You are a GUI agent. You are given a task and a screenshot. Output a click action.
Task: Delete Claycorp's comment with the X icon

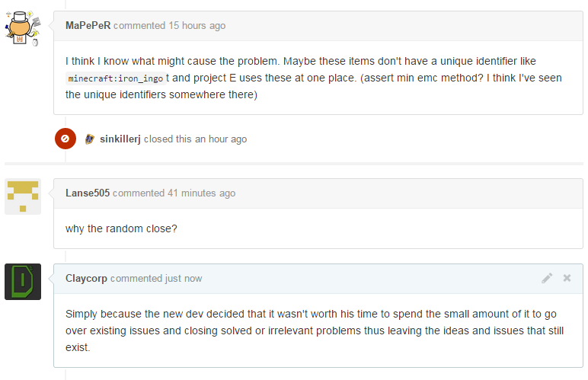(x=567, y=278)
